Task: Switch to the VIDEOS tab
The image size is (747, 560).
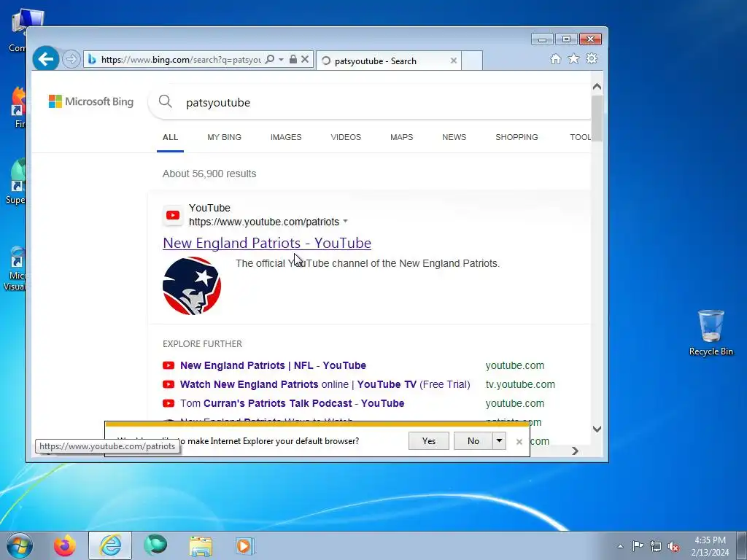Action: point(346,137)
